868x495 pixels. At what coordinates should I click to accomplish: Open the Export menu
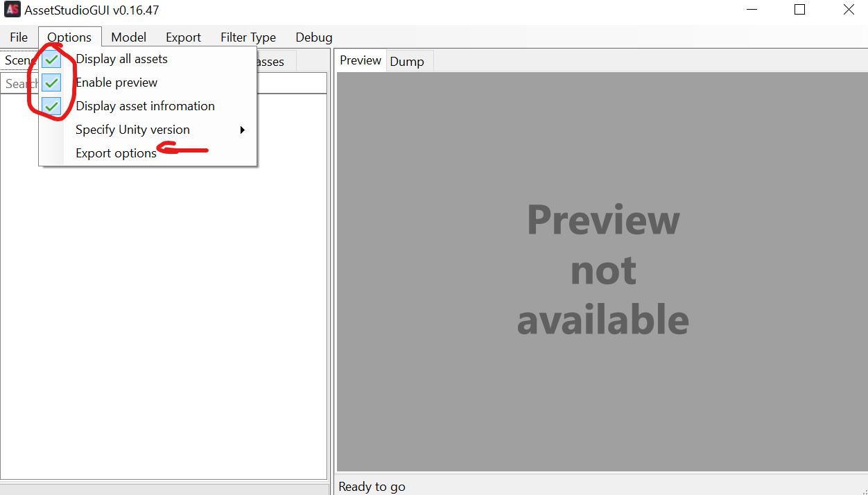click(x=183, y=37)
